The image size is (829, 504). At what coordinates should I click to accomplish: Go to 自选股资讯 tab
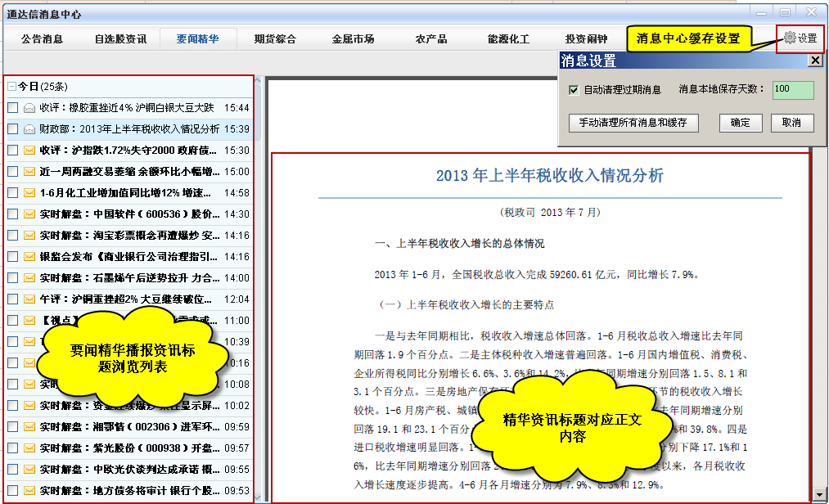tap(120, 39)
